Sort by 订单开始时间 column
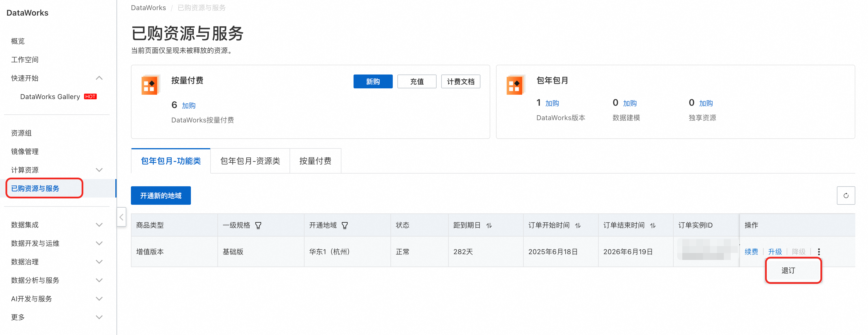The width and height of the screenshot is (868, 335). [578, 225]
